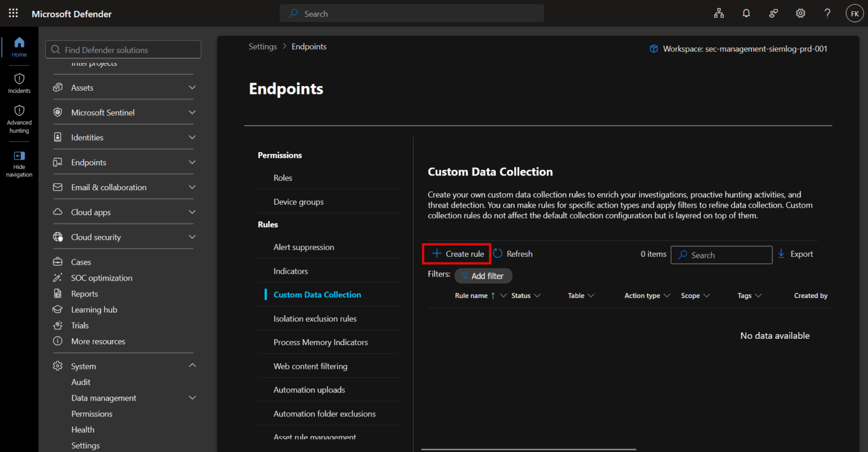Open the Tags column dropdown
This screenshot has height=452, width=868.
758,296
